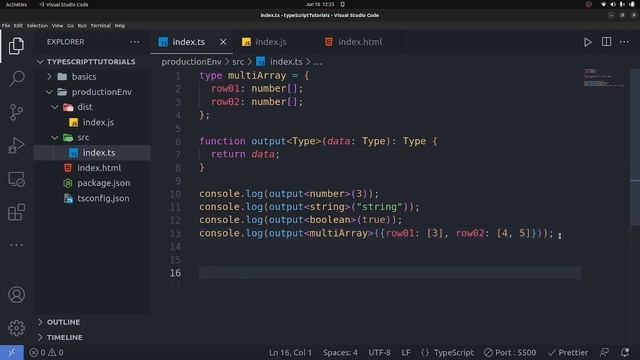Click Port : 5500 live server
Image resolution: width=640 pixels, height=360 pixels.
point(510,353)
